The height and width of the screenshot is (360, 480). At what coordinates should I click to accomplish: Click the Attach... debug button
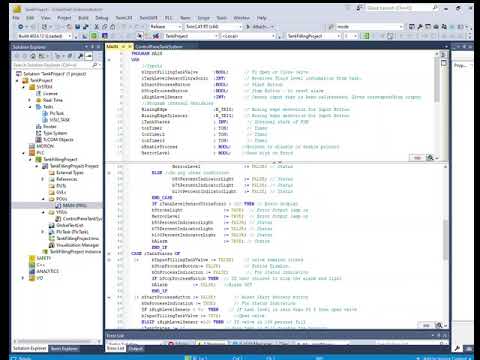click(260, 27)
